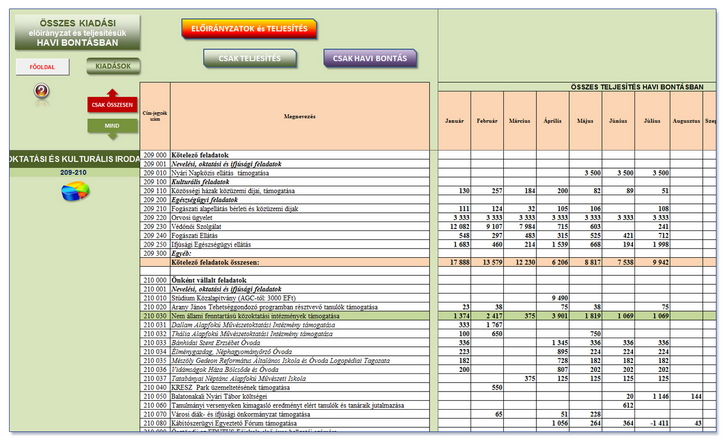Click the 12 082 cell in Védőnői Szolgálat
The width and height of the screenshot is (725, 441).
(x=455, y=227)
